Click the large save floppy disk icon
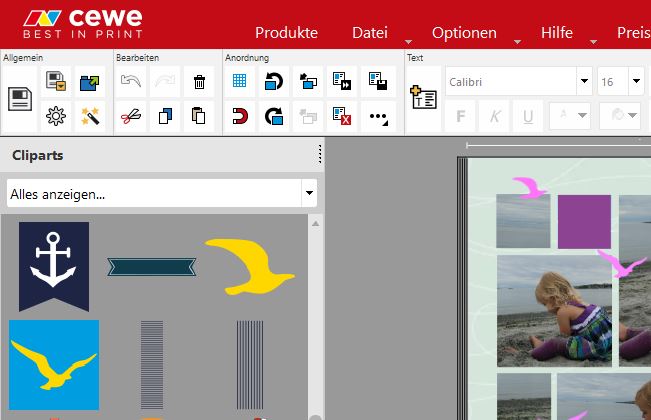 (x=20, y=99)
